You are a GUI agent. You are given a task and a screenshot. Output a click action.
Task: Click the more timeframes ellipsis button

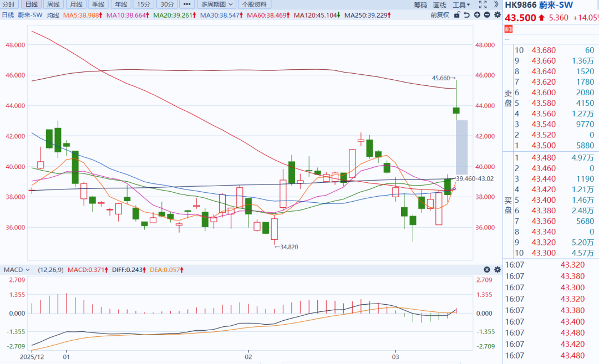(187, 5)
